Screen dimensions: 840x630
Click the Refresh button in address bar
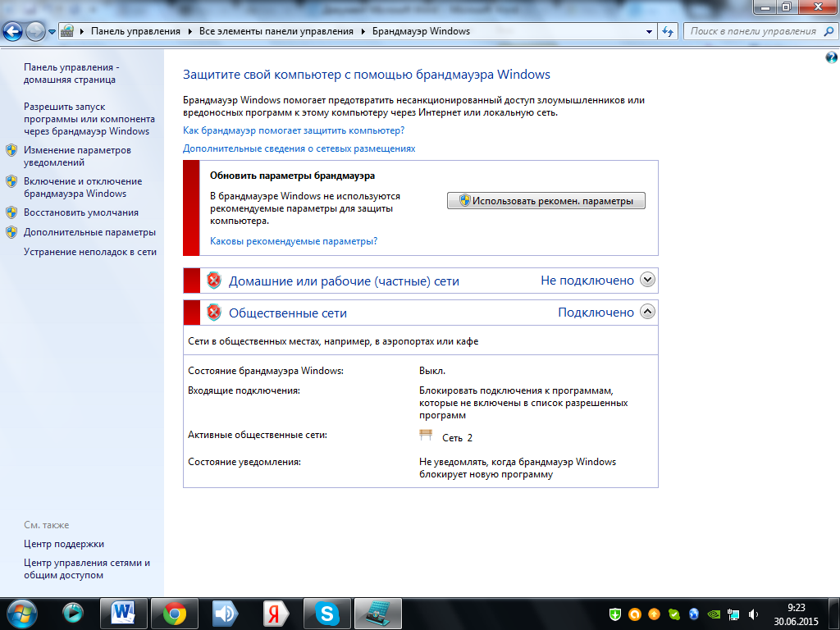click(668, 31)
